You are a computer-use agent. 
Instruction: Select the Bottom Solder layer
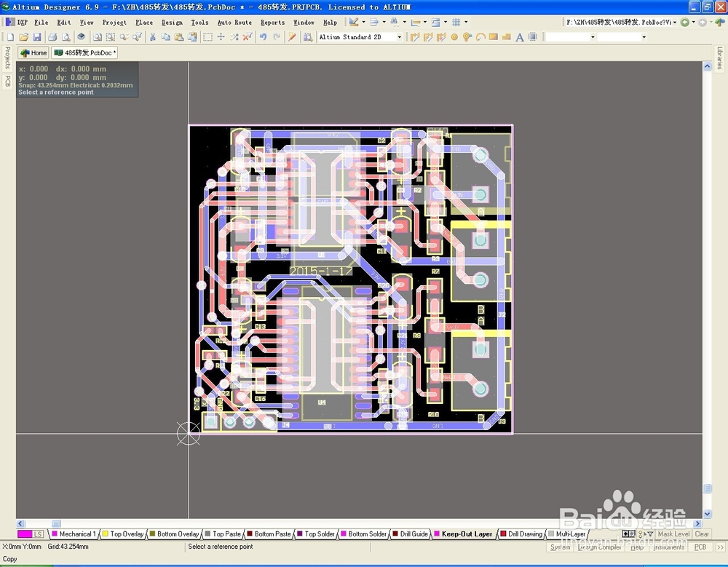(363, 534)
